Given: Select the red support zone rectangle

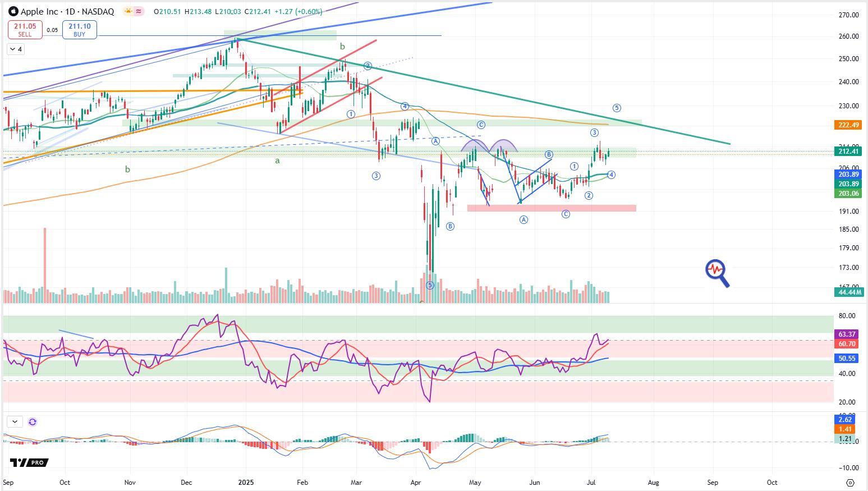Looking at the screenshot, I should [x=552, y=208].
